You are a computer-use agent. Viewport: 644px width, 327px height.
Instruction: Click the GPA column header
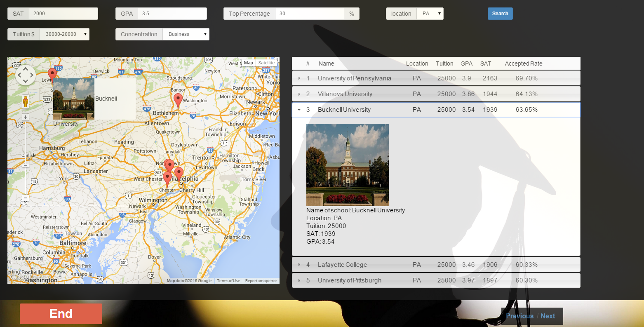466,64
